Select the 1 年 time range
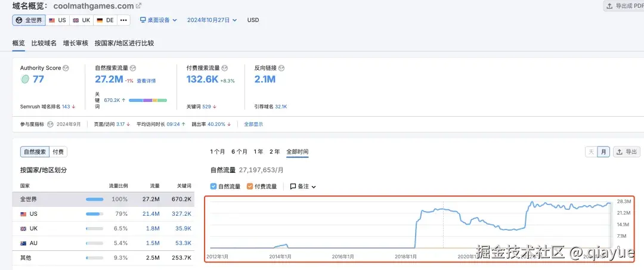The image size is (644, 270). coord(258,152)
